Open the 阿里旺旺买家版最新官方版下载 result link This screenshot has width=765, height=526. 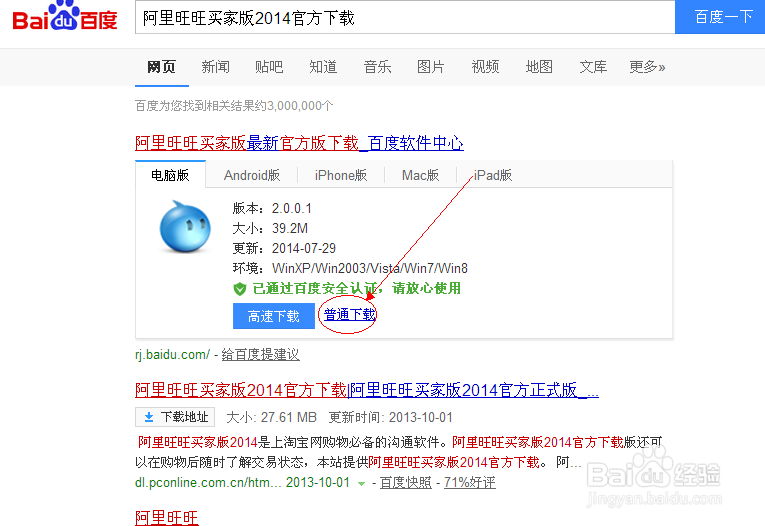[299, 143]
